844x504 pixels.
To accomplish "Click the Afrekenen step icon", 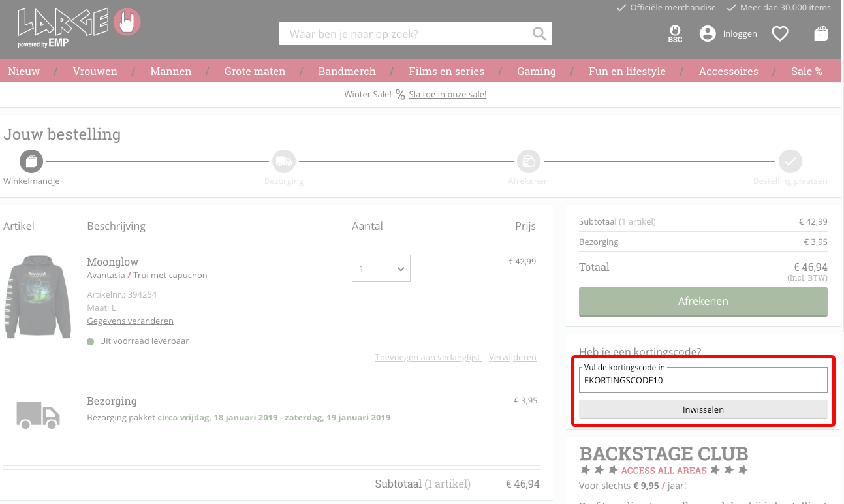I will (x=528, y=161).
